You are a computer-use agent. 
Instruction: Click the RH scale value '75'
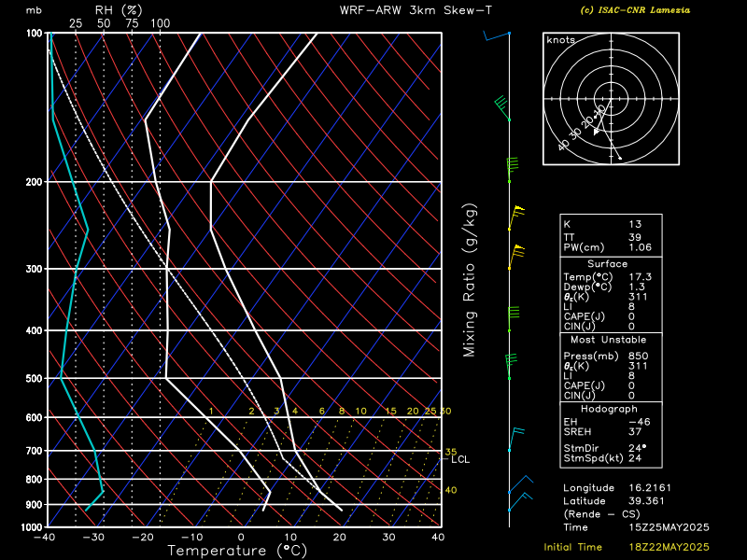132,23
